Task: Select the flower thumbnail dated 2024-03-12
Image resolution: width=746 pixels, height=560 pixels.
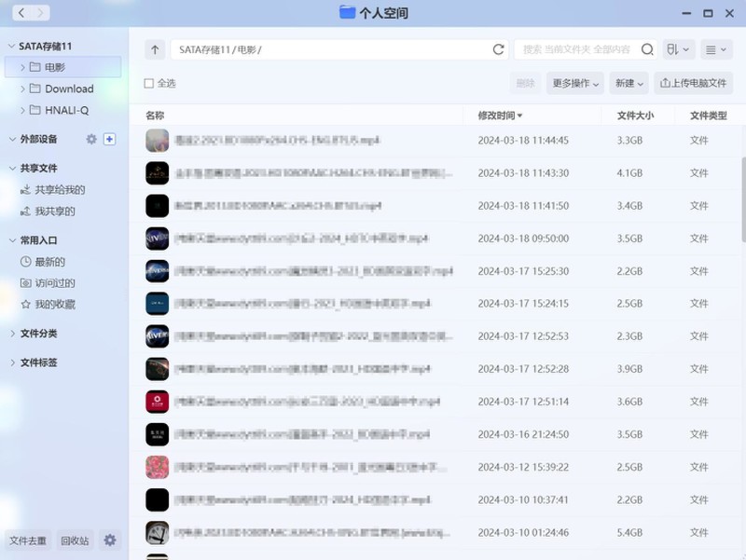Action: click(x=157, y=467)
